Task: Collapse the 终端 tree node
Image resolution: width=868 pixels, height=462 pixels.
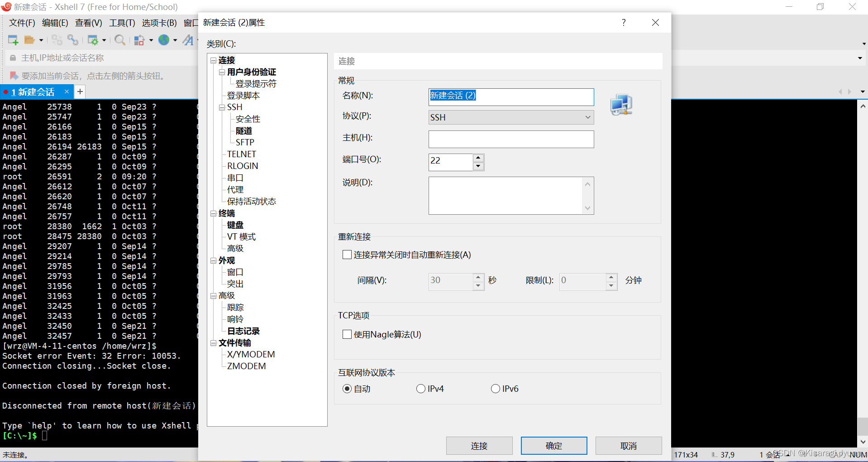Action: (x=213, y=213)
